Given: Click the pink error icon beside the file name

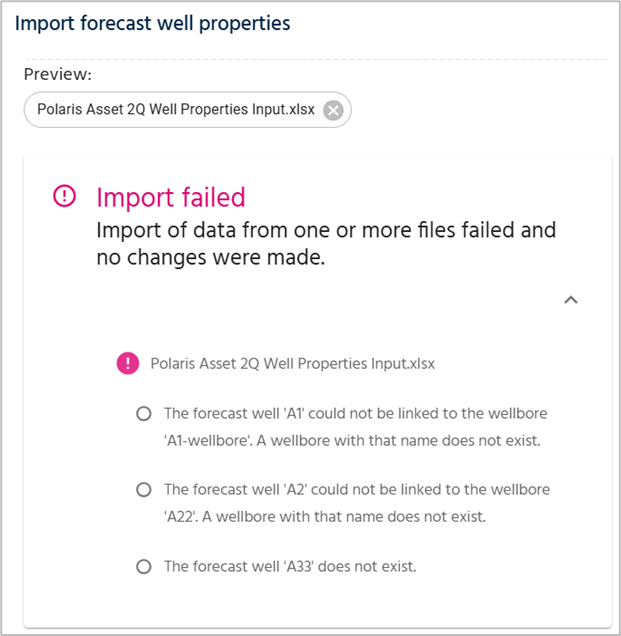Looking at the screenshot, I should 128,363.
